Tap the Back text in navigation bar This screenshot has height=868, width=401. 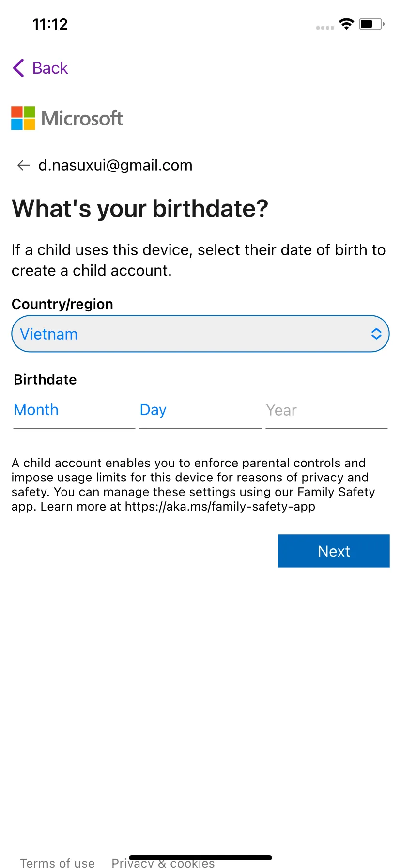[50, 68]
